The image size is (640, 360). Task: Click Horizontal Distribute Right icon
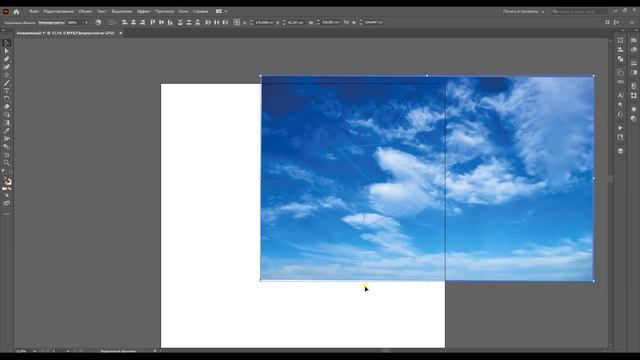pyautogui.click(x=226, y=22)
